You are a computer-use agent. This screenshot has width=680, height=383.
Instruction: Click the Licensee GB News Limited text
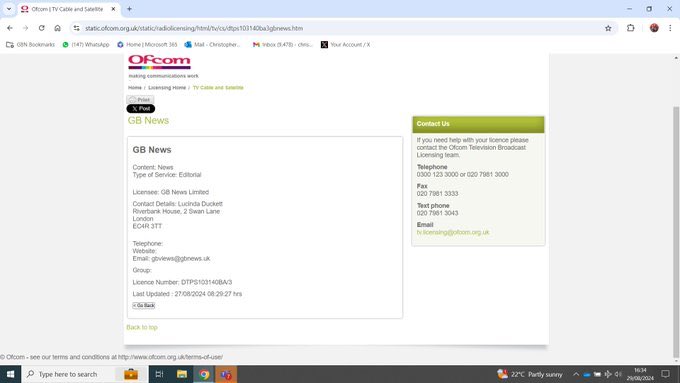click(x=171, y=192)
